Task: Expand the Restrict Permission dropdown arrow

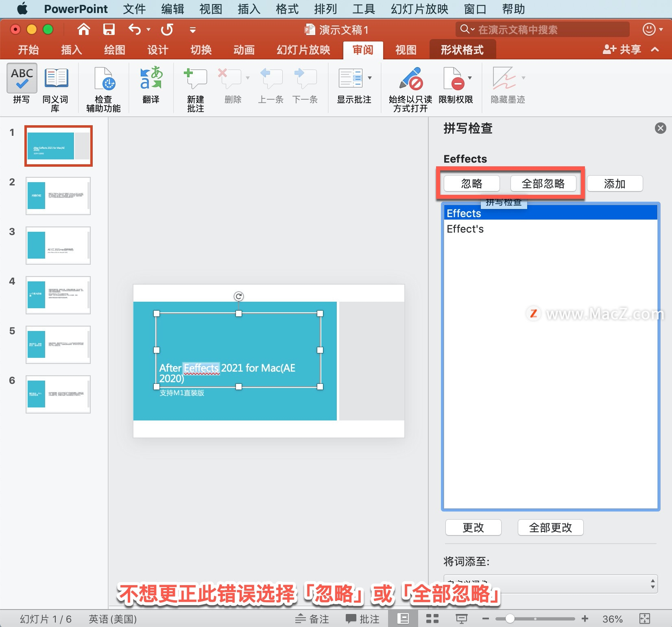Action: (x=470, y=78)
